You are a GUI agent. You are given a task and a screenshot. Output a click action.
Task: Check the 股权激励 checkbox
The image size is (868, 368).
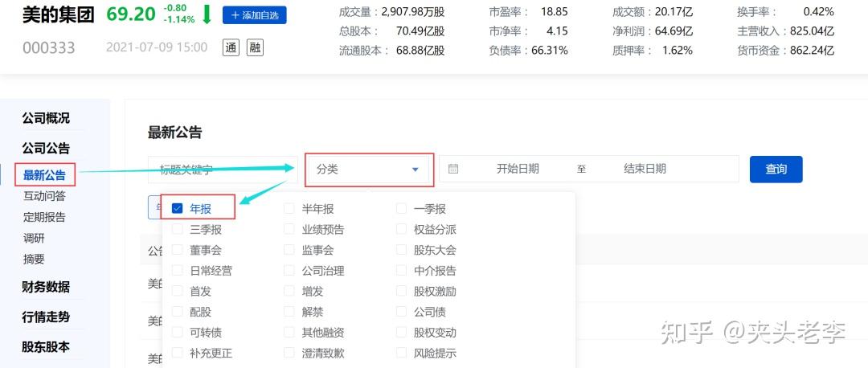[401, 291]
